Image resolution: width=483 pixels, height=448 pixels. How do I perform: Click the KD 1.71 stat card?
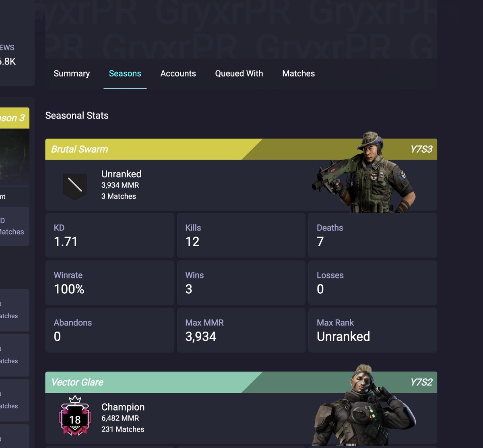(x=109, y=235)
